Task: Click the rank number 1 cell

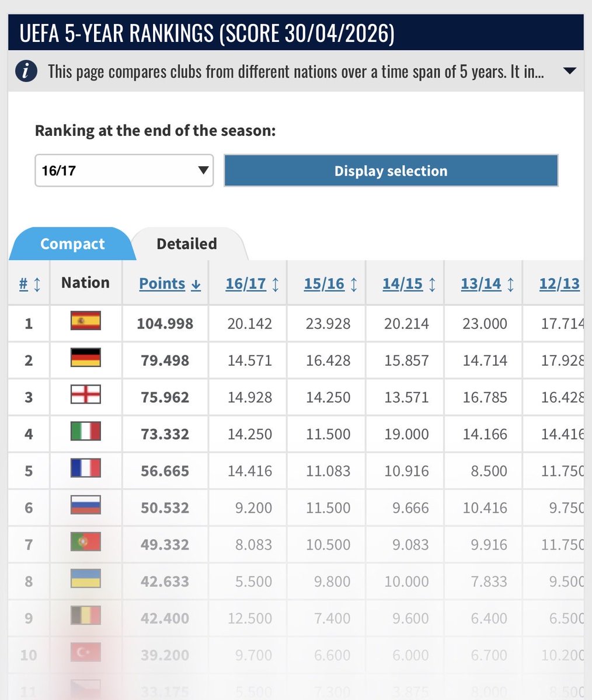Action: (29, 324)
